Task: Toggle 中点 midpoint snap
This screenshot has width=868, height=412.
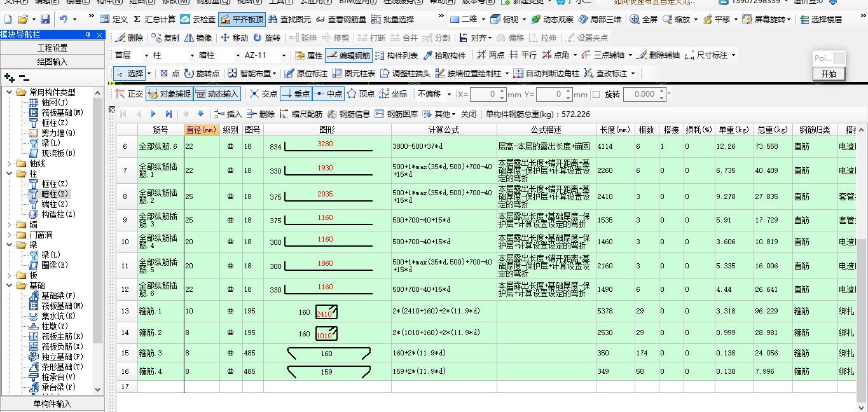Action: 327,94
